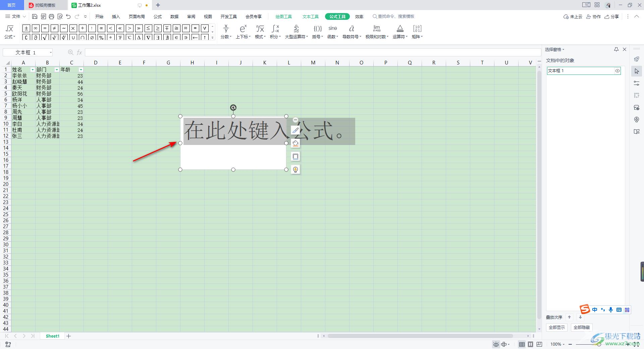
Task: Insert the not-equal symbol
Action: point(54,28)
